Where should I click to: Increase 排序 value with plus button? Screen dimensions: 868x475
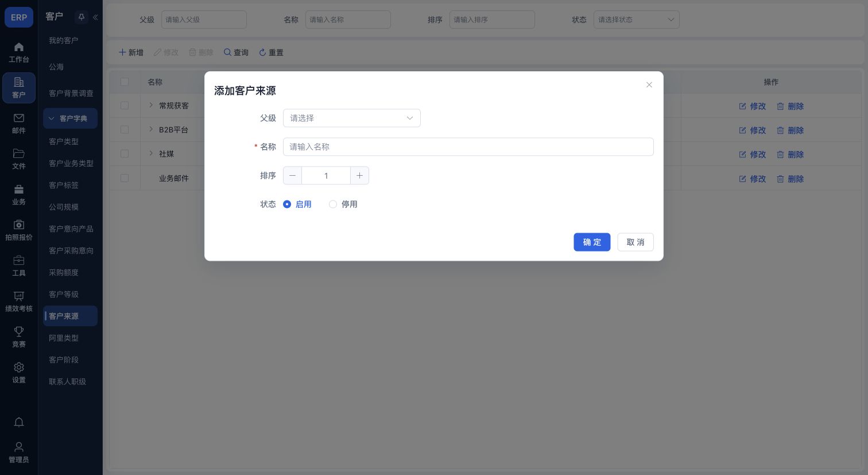[x=359, y=175]
